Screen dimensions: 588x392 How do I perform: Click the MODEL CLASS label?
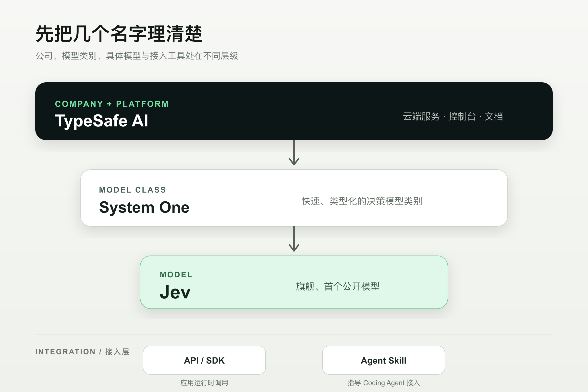[x=133, y=190]
